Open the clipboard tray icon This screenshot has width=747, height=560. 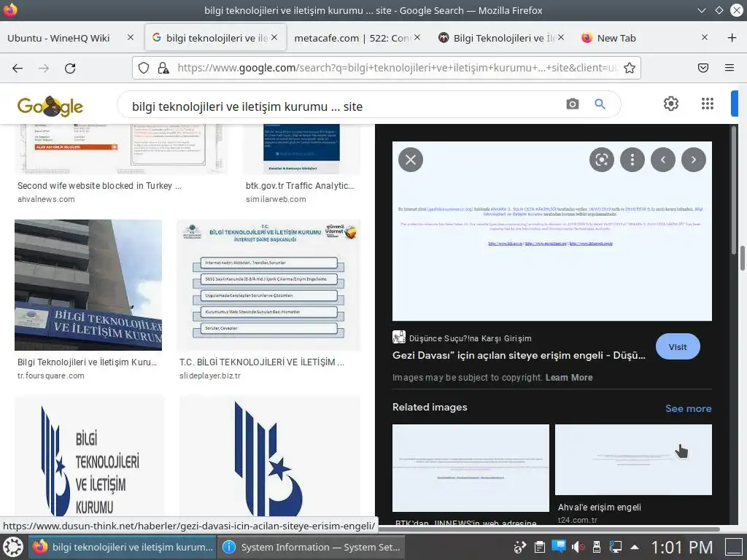(539, 547)
